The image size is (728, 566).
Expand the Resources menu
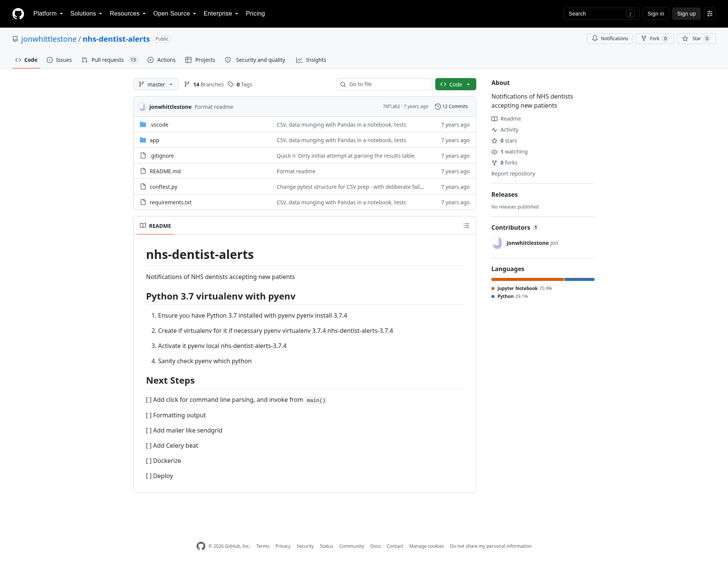pos(128,14)
